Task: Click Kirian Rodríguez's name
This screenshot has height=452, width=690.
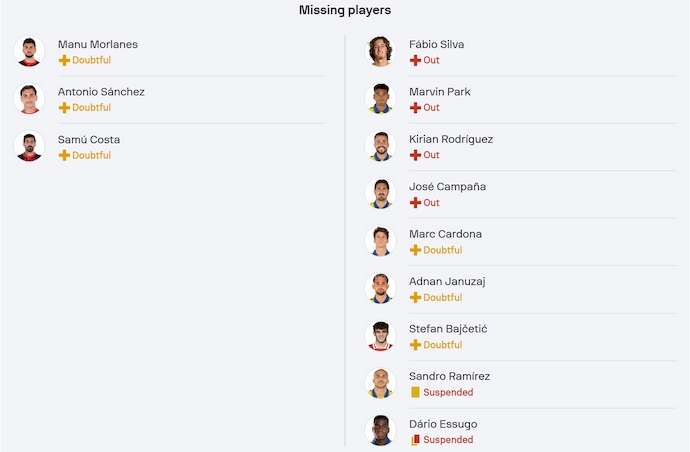Action: tap(450, 139)
